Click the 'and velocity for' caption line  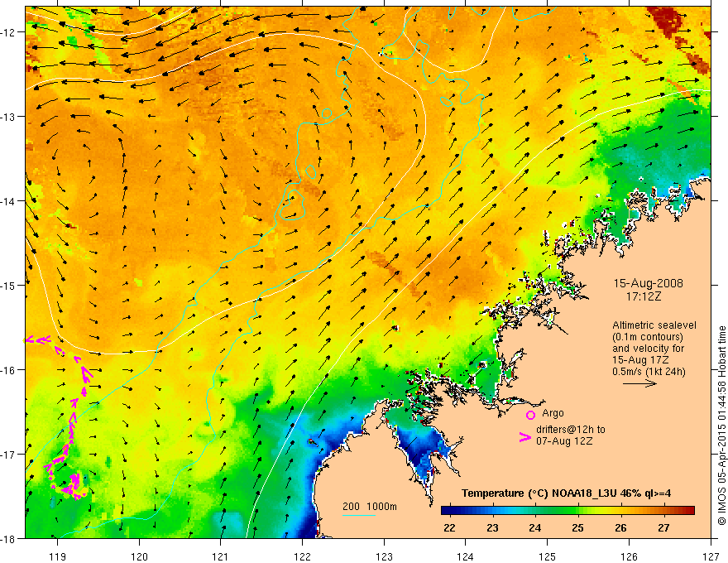tap(648, 349)
